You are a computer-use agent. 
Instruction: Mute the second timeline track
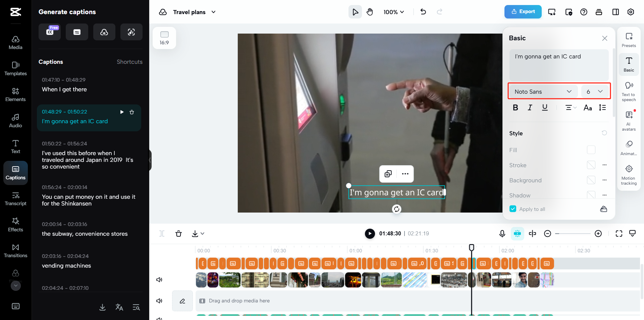159,301
